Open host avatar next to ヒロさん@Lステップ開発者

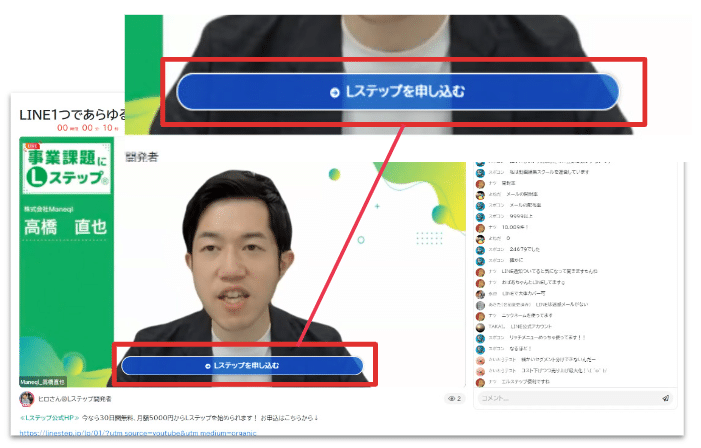click(26, 399)
